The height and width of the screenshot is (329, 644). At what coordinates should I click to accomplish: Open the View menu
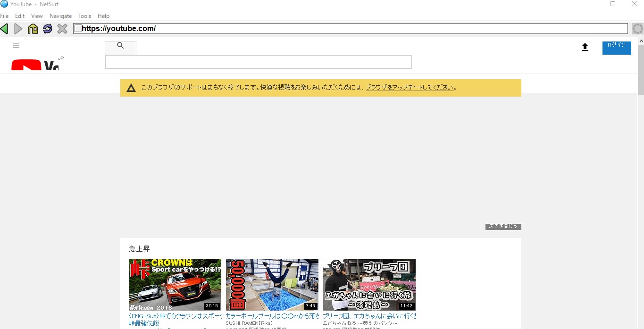click(x=37, y=16)
